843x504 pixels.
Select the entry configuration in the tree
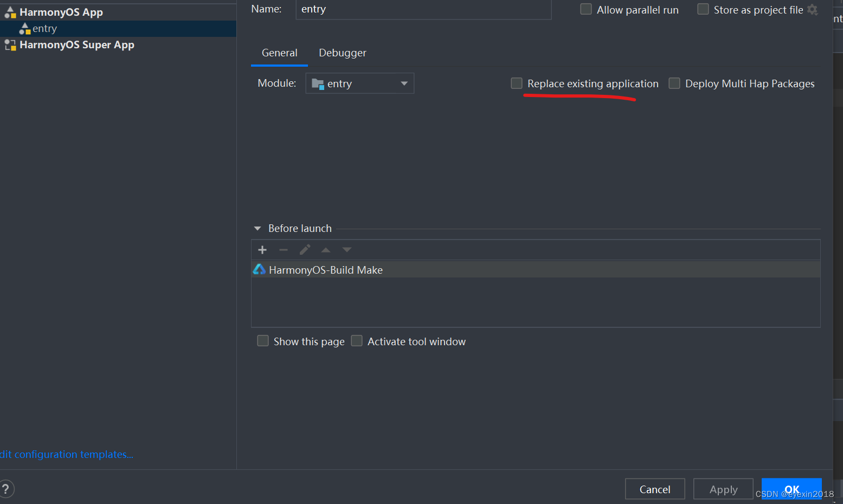pos(118,29)
